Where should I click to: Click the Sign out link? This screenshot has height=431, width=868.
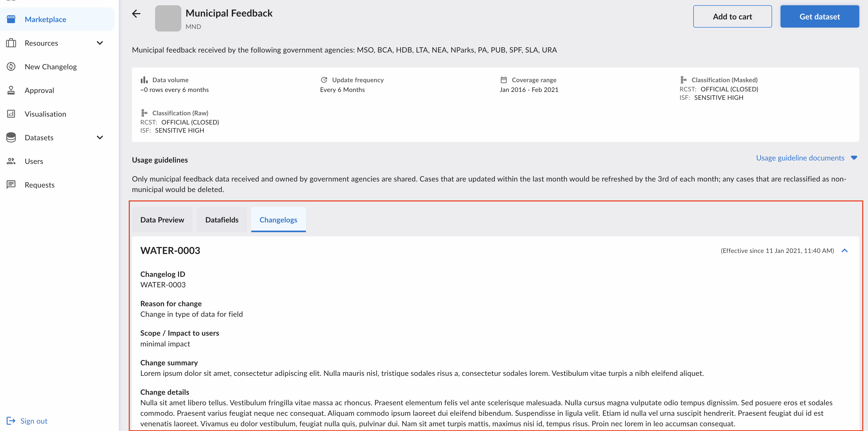34,421
